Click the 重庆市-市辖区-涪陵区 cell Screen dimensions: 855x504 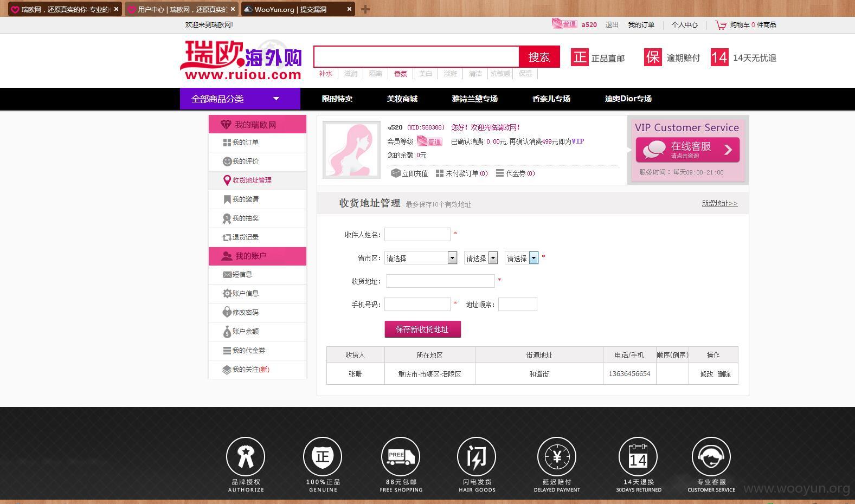pyautogui.click(x=429, y=374)
